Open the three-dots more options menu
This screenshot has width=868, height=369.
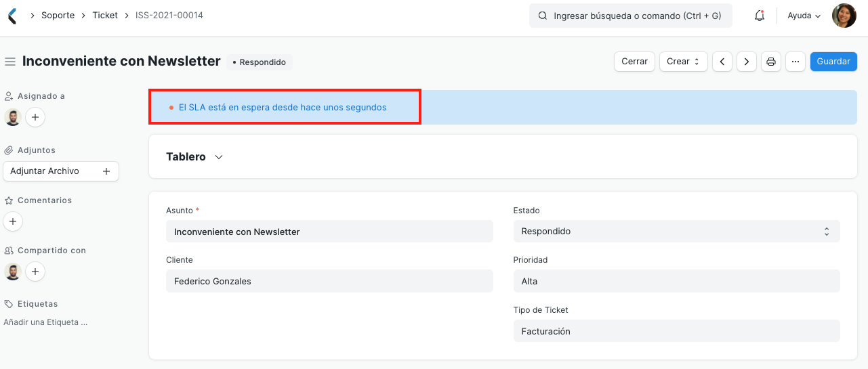tap(795, 62)
